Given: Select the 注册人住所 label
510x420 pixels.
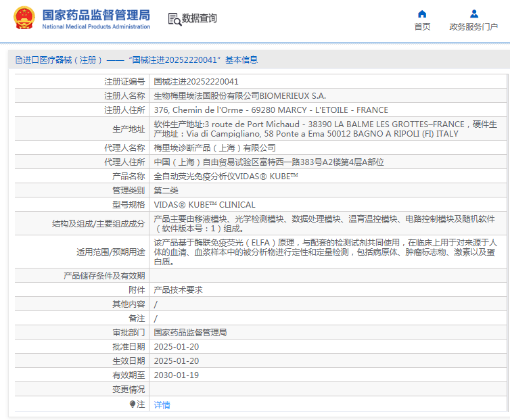Looking at the screenshot, I should tap(124, 110).
